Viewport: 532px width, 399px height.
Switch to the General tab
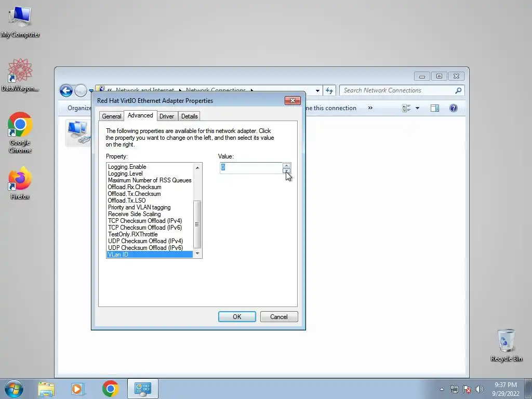(111, 116)
